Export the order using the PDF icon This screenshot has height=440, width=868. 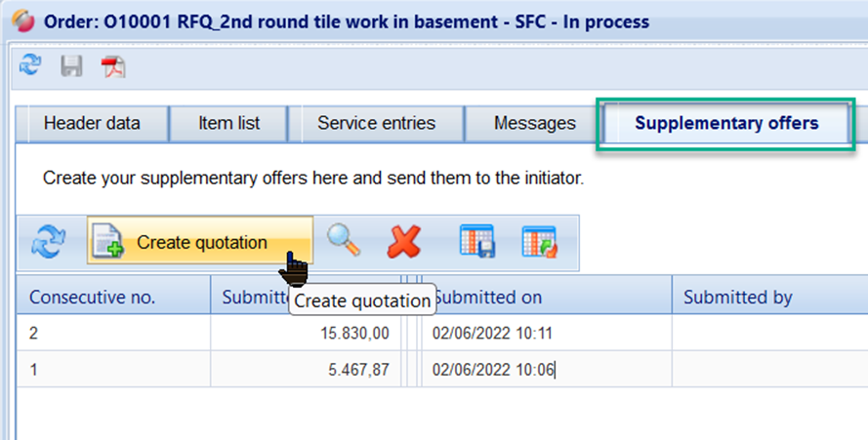pyautogui.click(x=114, y=66)
